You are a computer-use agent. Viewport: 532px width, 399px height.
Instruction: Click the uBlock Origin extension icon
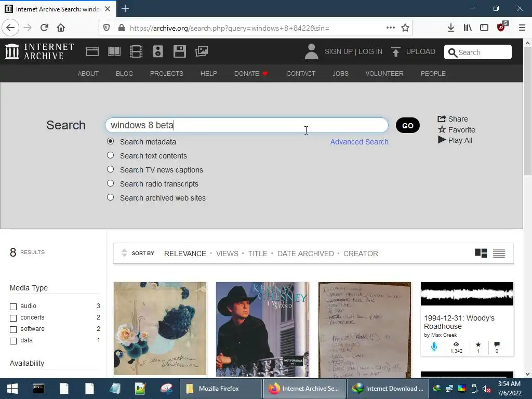pyautogui.click(x=502, y=27)
